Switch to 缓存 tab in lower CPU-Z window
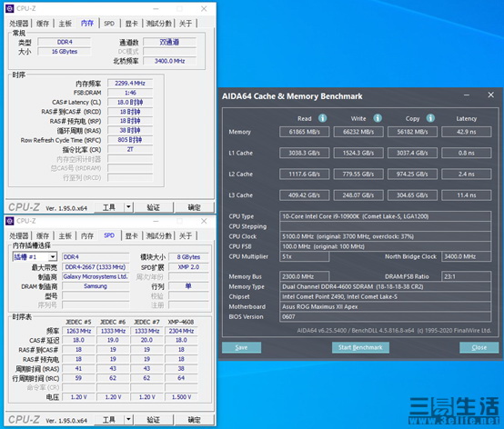Viewport: 504px width, 429px height. pyautogui.click(x=43, y=236)
